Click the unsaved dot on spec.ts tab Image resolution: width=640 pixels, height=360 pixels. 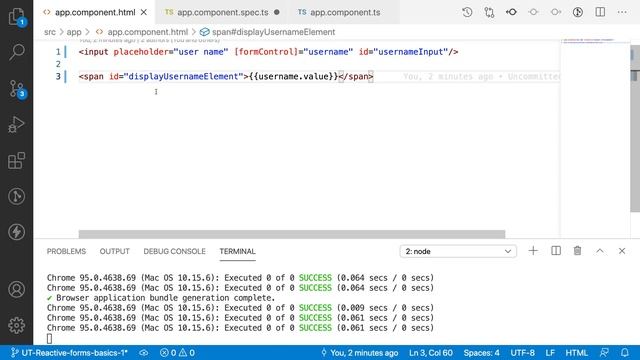277,12
